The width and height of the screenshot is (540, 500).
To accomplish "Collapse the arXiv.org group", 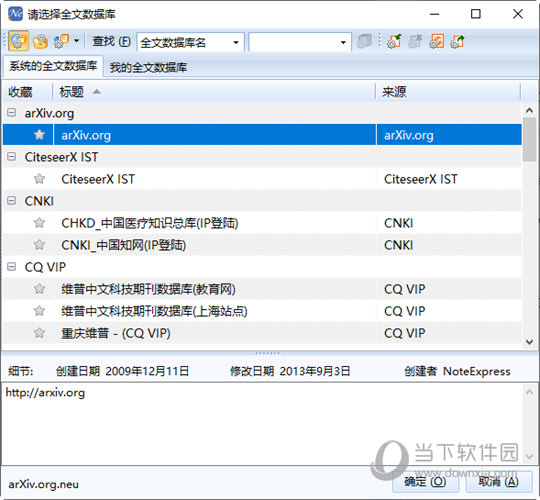I will (11, 113).
